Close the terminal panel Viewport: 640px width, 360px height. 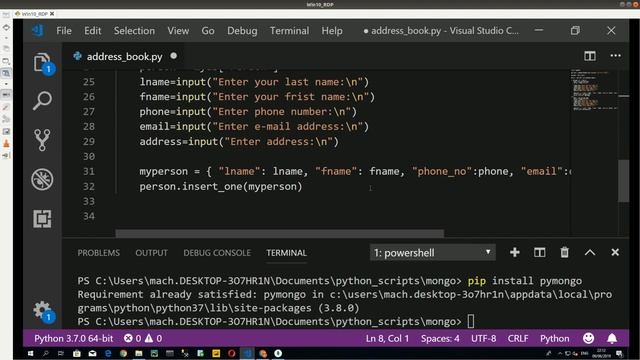pos(615,252)
